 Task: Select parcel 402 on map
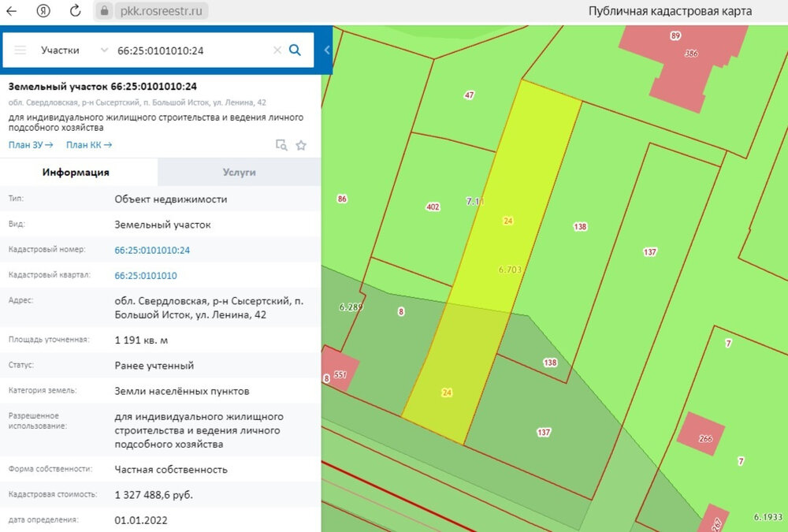click(433, 206)
